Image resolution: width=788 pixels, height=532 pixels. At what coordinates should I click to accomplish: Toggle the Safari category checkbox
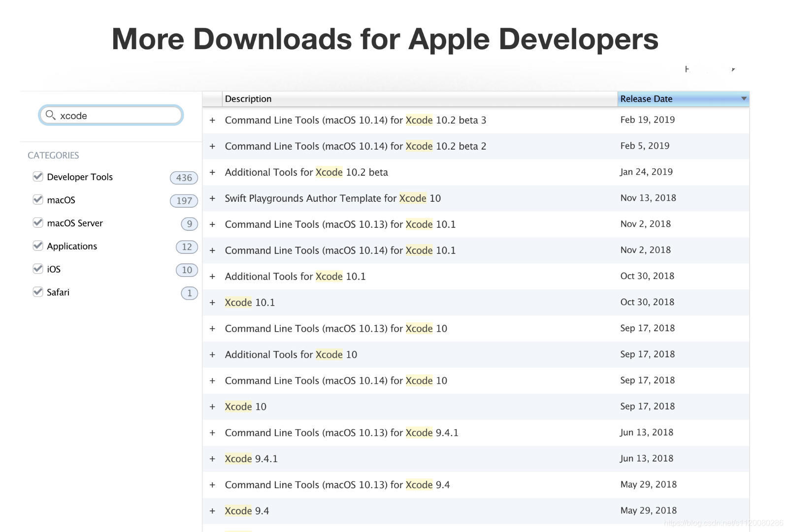pos(38,292)
